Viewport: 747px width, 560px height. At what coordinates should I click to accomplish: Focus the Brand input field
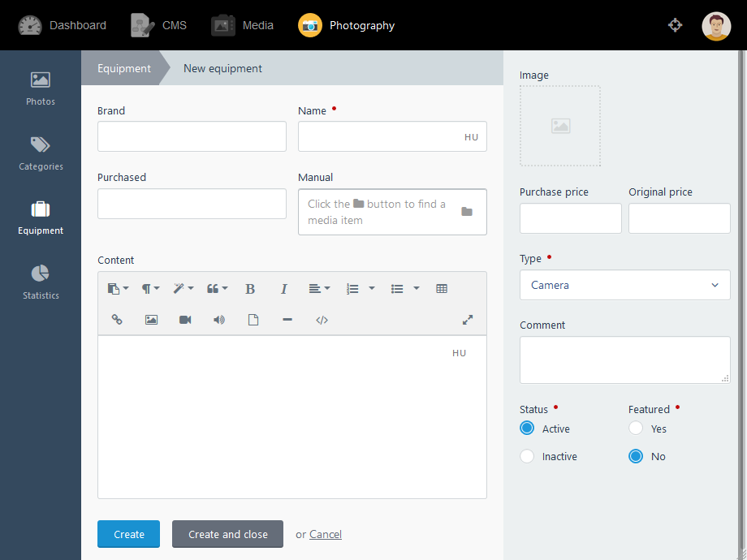pos(192,136)
